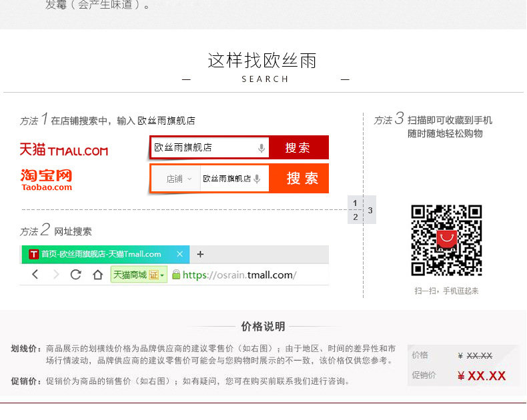Viewport: 527px width, 420px height.
Task: Click the browser reload icon
Action: [x=76, y=275]
